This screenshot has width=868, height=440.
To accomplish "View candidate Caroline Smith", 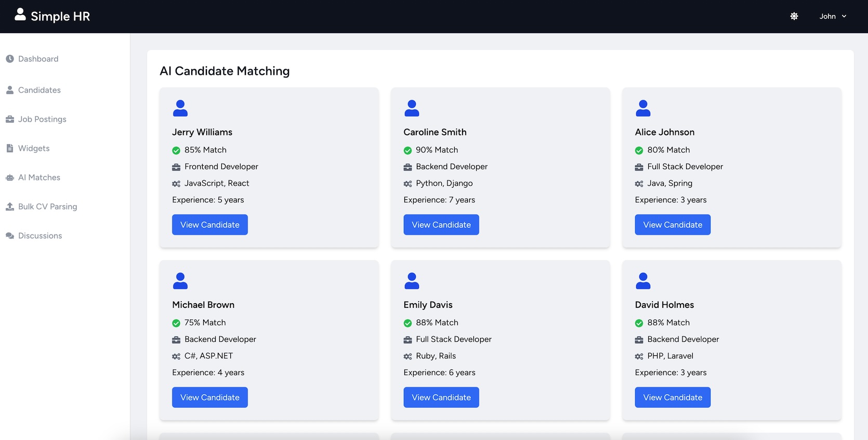I will (441, 225).
